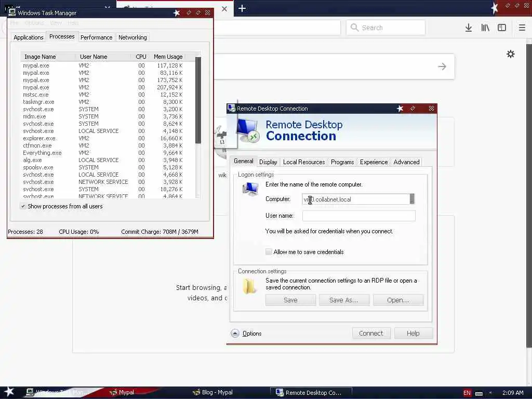This screenshot has height=399, width=532.
Task: Click the star icon in Task Manager title bar
Action: click(x=177, y=13)
